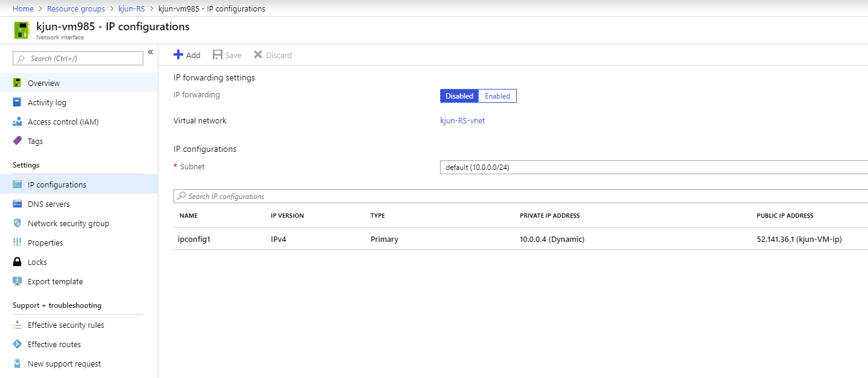Open the ipconfig1 row

tap(520, 239)
